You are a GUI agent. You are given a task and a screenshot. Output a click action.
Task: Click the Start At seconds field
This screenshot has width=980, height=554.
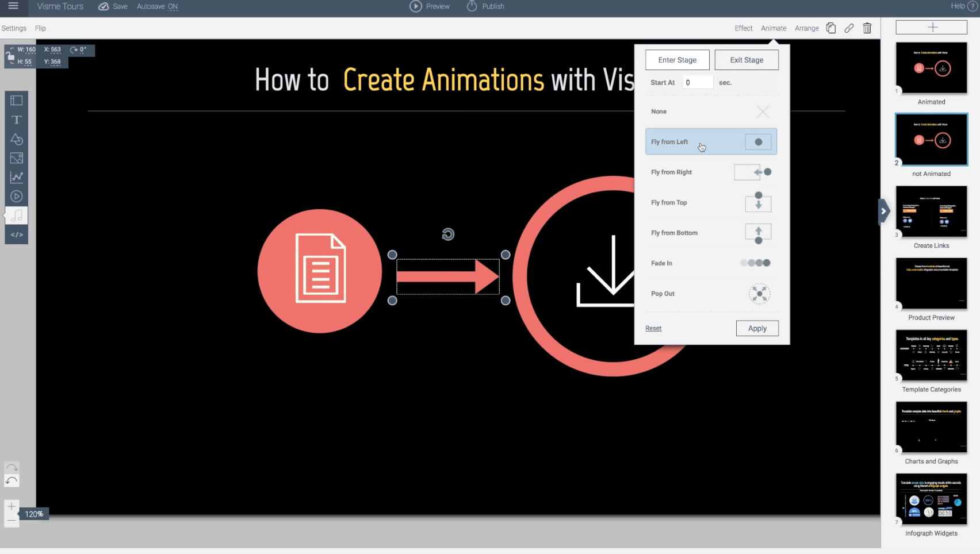pyautogui.click(x=698, y=83)
